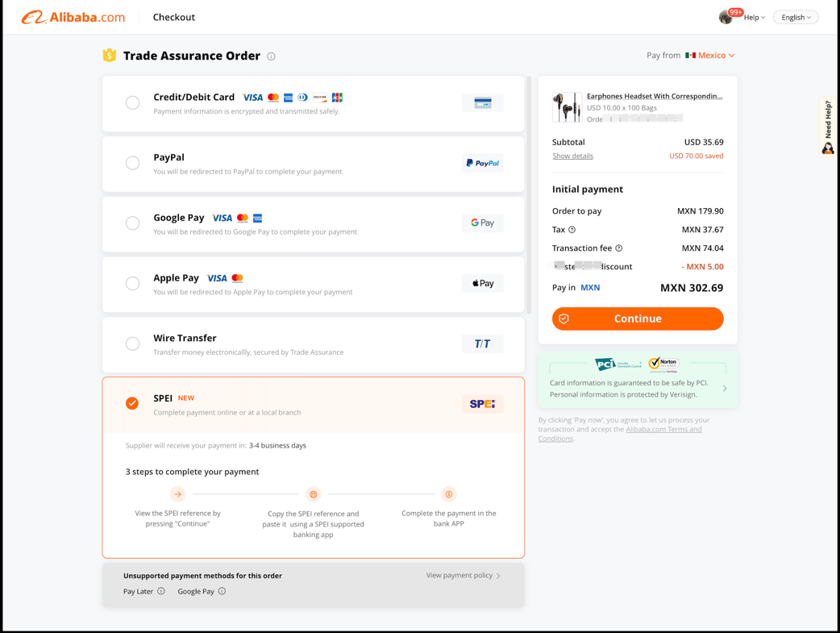
Task: Click the Transaction fee help icon
Action: tap(619, 248)
